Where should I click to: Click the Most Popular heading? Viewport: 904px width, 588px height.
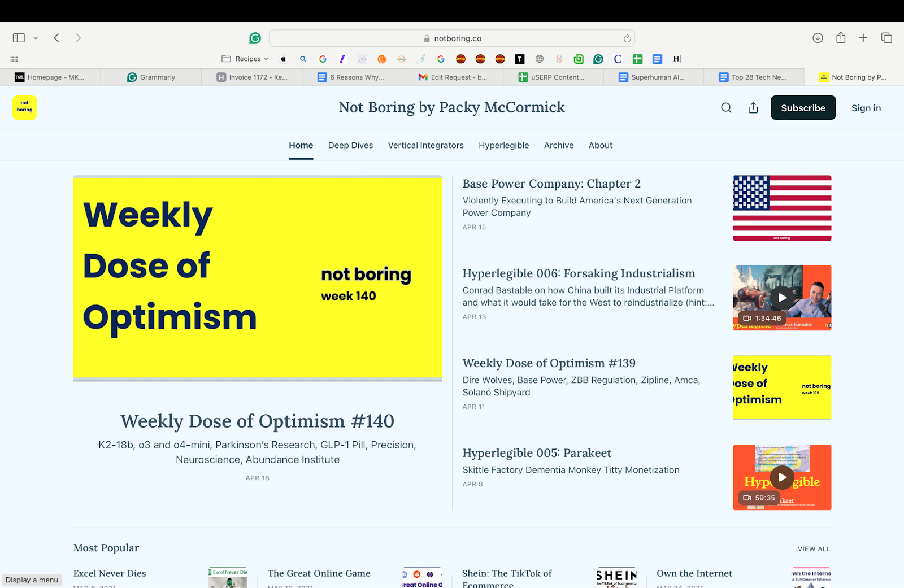106,547
